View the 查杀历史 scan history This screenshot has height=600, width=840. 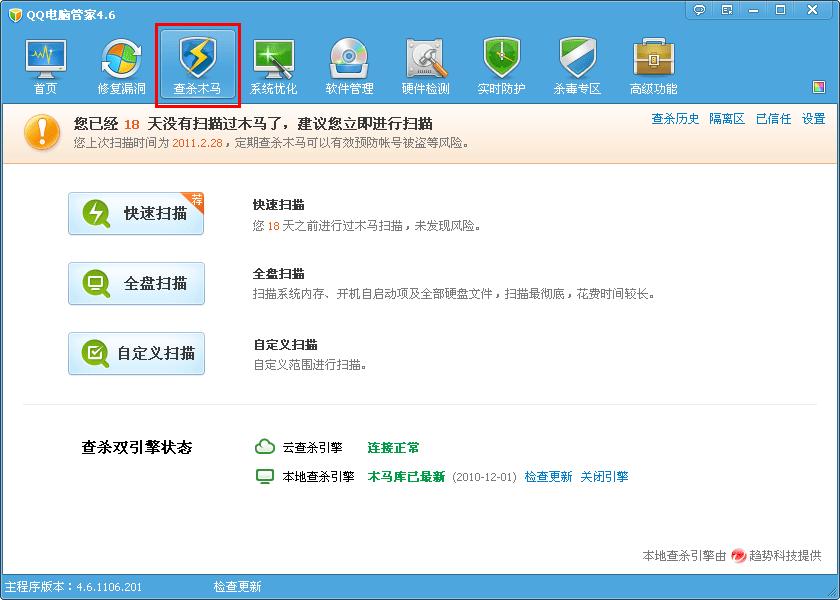tap(674, 118)
